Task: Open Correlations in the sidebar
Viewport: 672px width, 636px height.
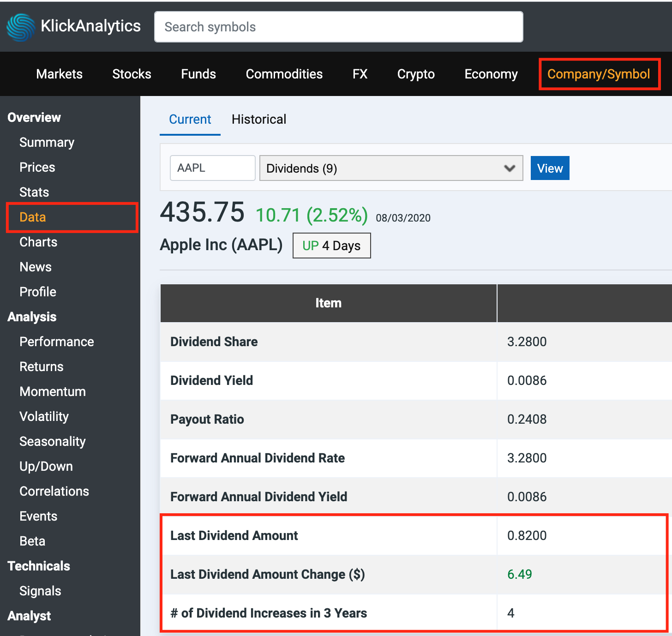Action: 54,491
